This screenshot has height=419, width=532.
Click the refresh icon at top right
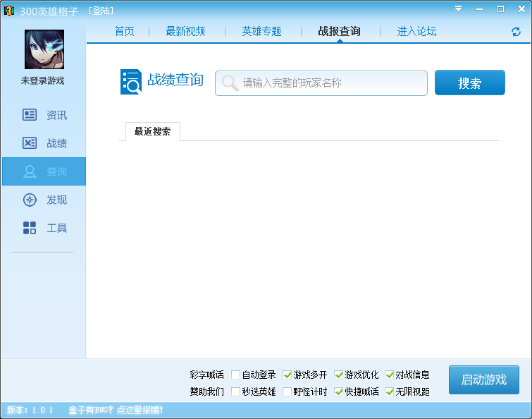click(516, 32)
